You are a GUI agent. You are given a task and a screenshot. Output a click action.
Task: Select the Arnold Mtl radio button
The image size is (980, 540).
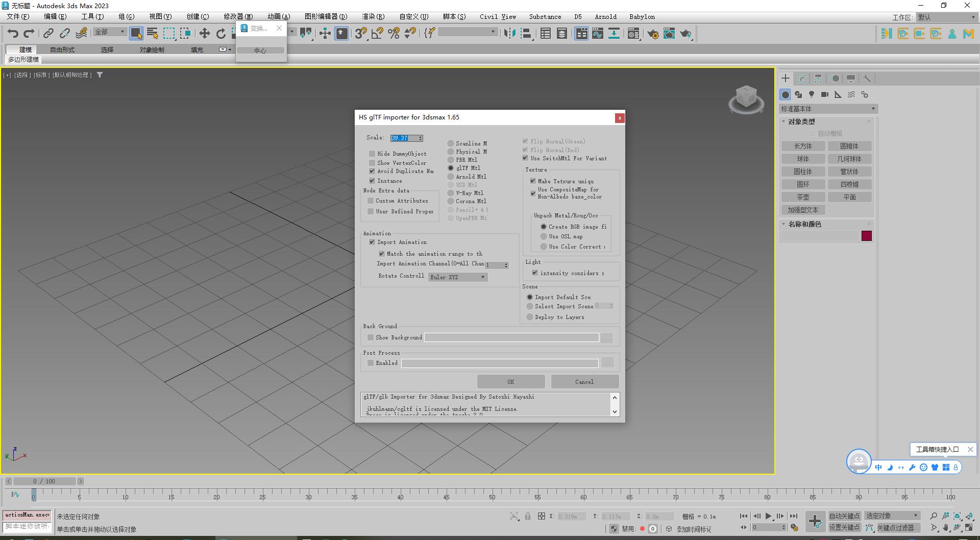[x=451, y=177]
